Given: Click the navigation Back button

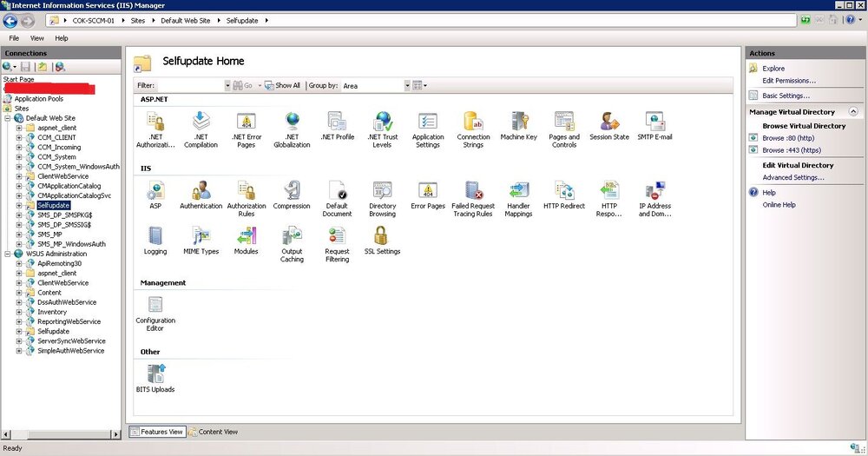Looking at the screenshot, I should 10,21.
